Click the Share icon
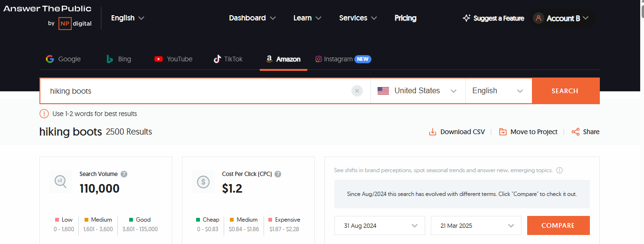644x244 pixels. click(x=576, y=132)
